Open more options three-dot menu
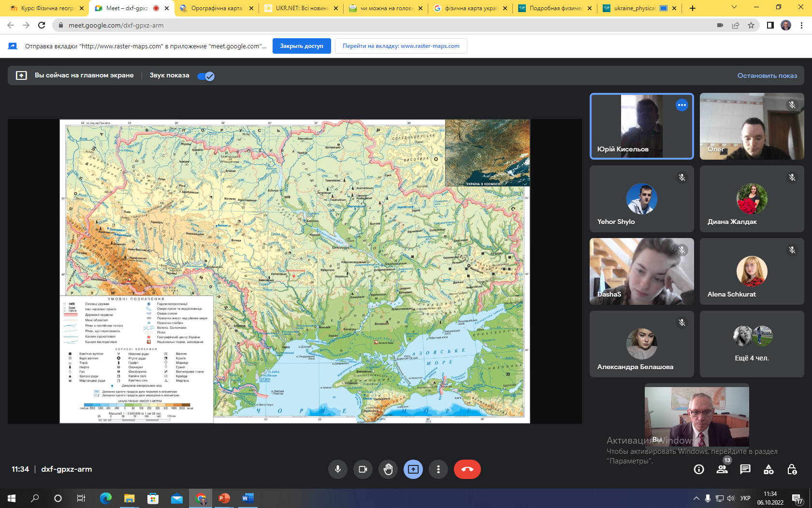 point(438,469)
